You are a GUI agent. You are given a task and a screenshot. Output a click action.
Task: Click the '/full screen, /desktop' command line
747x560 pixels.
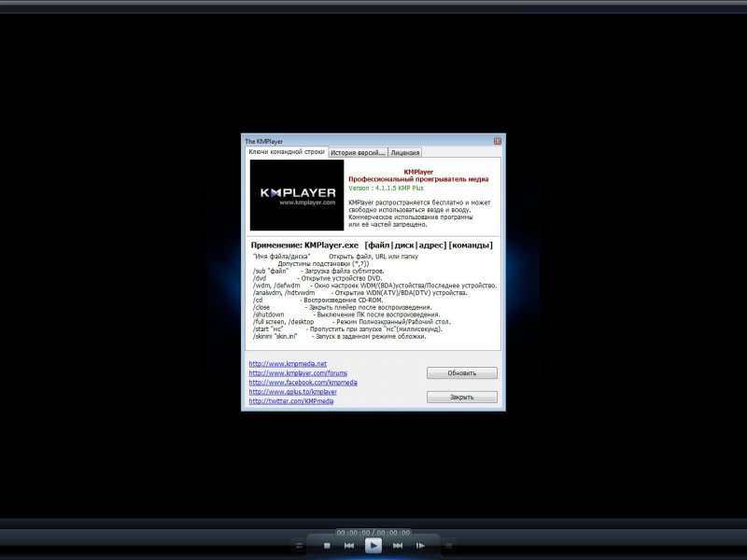point(352,322)
